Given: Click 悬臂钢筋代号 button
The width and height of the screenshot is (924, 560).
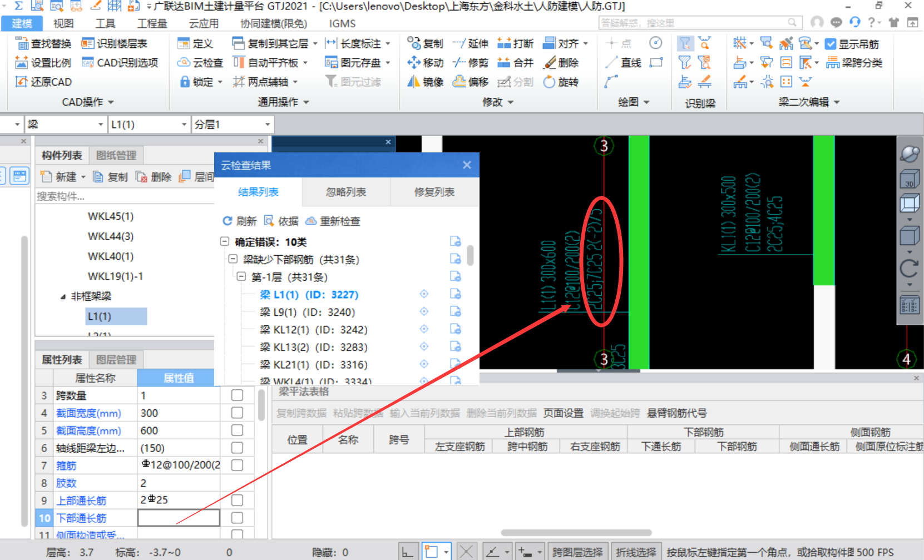Looking at the screenshot, I should pos(677,413).
